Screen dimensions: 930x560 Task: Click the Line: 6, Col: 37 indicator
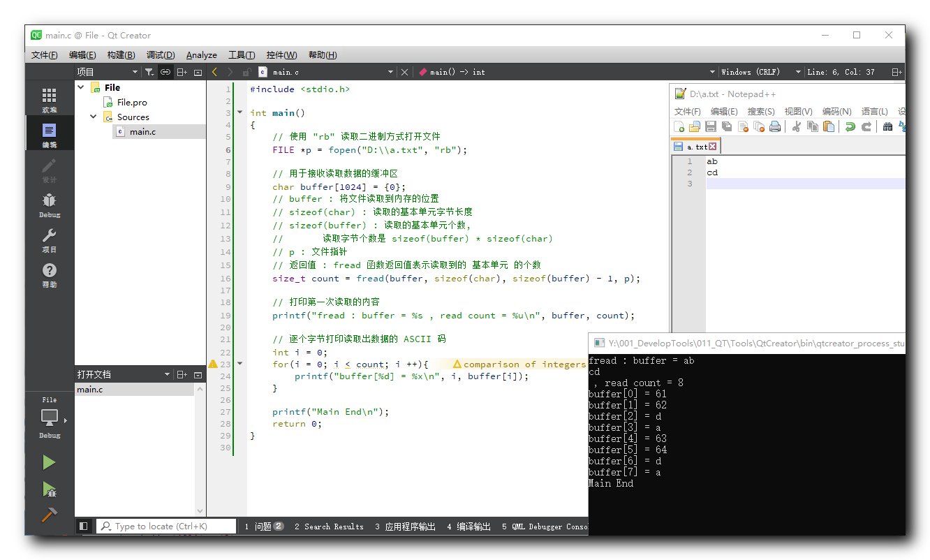[x=841, y=72]
